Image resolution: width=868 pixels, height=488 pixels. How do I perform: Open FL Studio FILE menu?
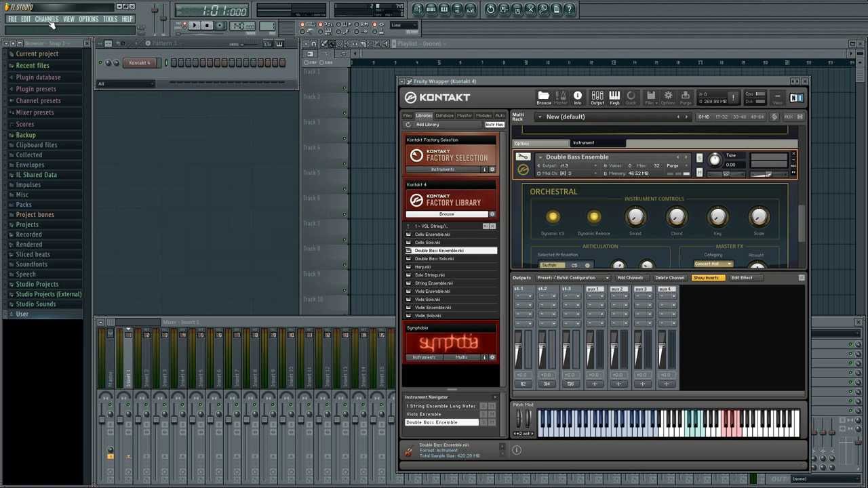pos(12,19)
